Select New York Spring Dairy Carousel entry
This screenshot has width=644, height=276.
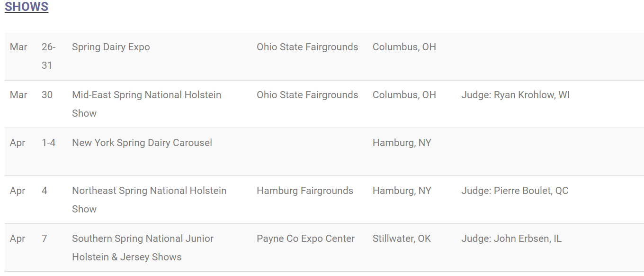[142, 143]
